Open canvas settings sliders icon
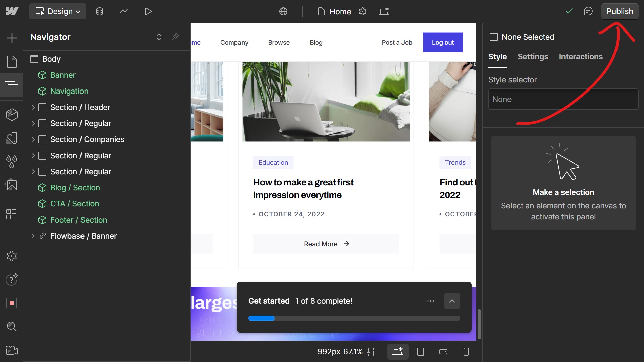 point(371,352)
